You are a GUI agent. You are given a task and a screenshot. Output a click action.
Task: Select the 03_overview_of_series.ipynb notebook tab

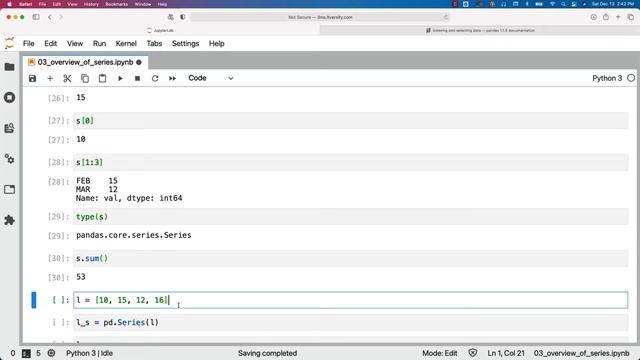[85, 62]
